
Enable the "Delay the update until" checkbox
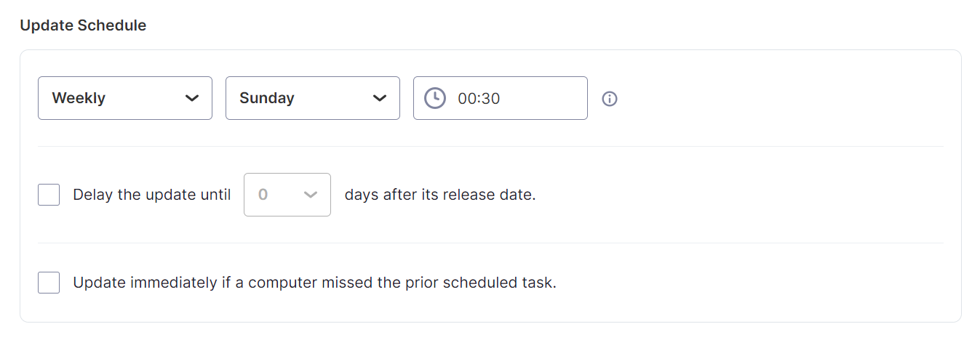49,195
